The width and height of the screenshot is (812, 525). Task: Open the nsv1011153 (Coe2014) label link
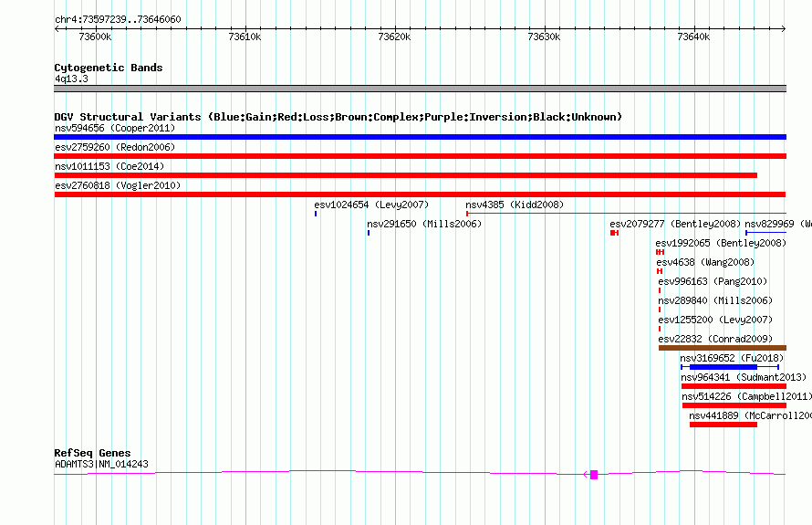[109, 166]
